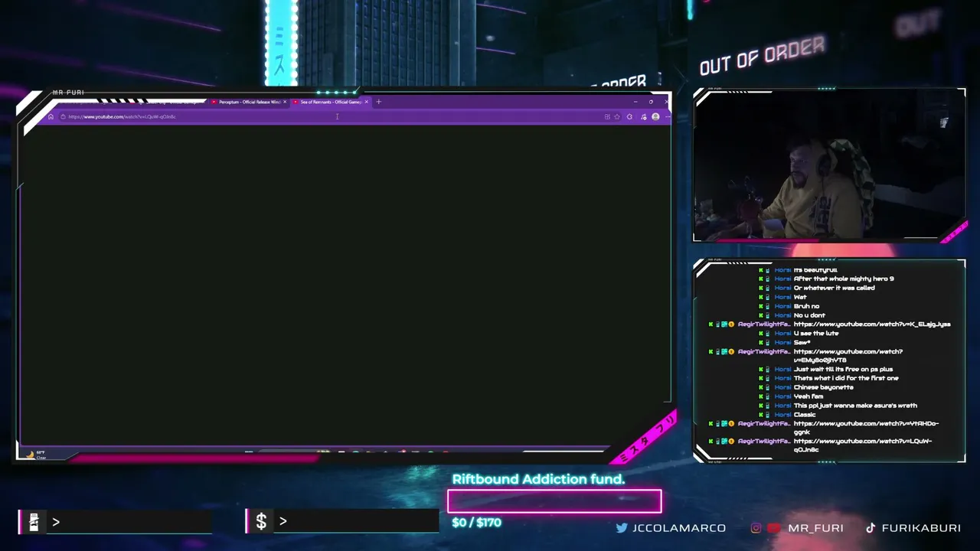Select the 'U see the lute' message

(x=816, y=334)
